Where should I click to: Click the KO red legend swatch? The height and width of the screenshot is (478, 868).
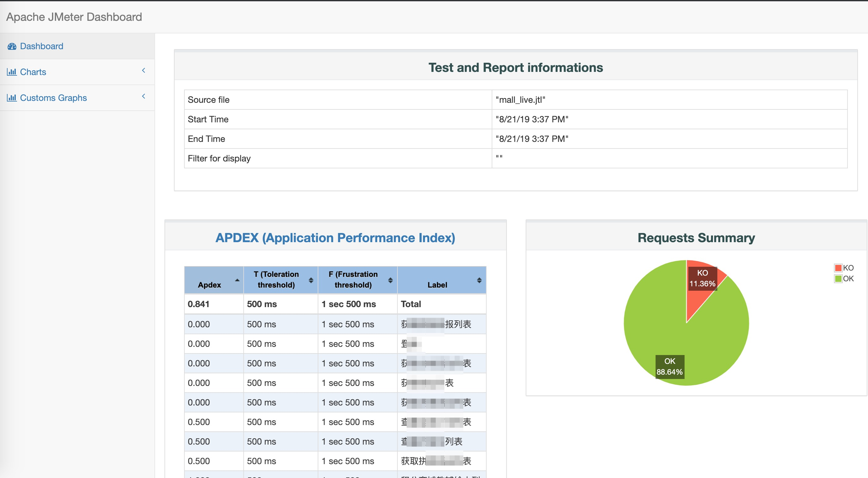tap(838, 268)
